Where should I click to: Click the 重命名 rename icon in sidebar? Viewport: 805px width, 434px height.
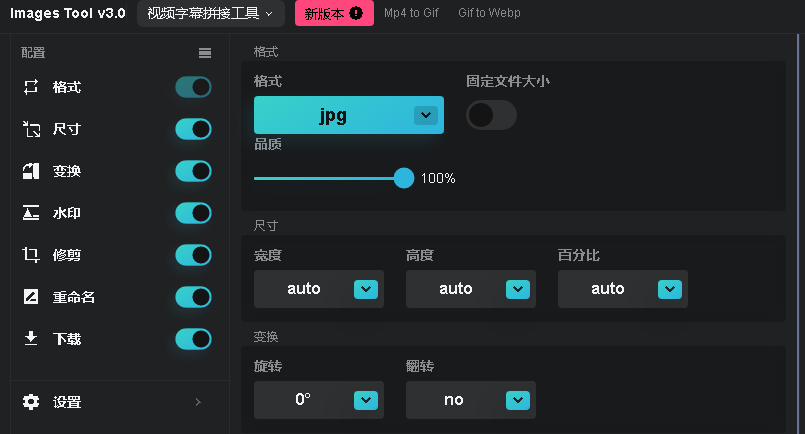pyautogui.click(x=31, y=297)
